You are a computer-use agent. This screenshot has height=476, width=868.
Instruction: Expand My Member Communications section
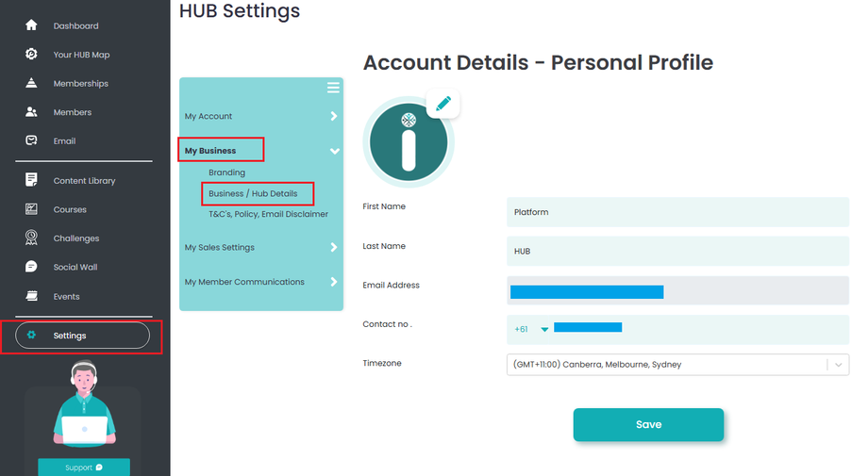pyautogui.click(x=334, y=282)
